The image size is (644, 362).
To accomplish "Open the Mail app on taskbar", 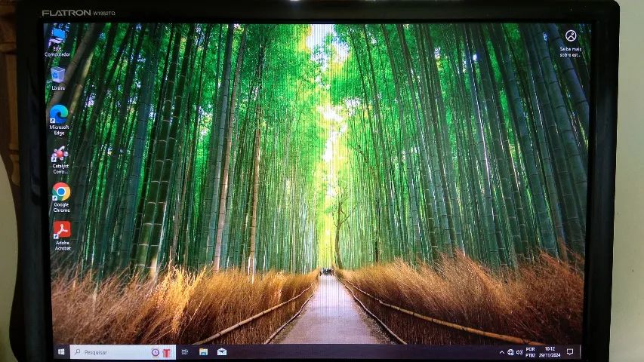I will click(222, 352).
